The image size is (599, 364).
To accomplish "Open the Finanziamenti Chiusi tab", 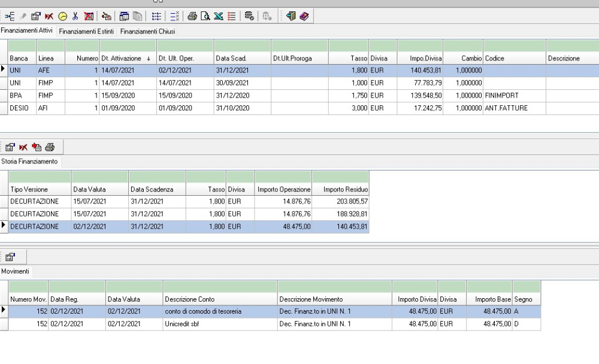I will pos(147,31).
